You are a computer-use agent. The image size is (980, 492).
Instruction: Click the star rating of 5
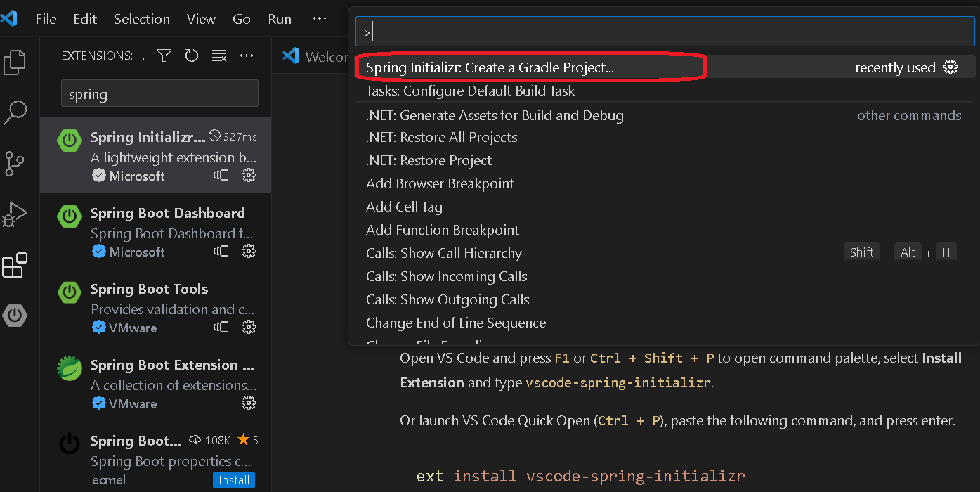coord(248,440)
